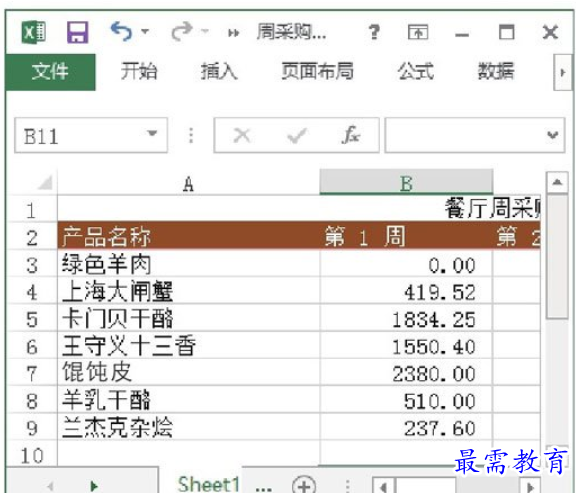Select all cells with corner triangle
The image size is (576, 493).
pos(45,182)
